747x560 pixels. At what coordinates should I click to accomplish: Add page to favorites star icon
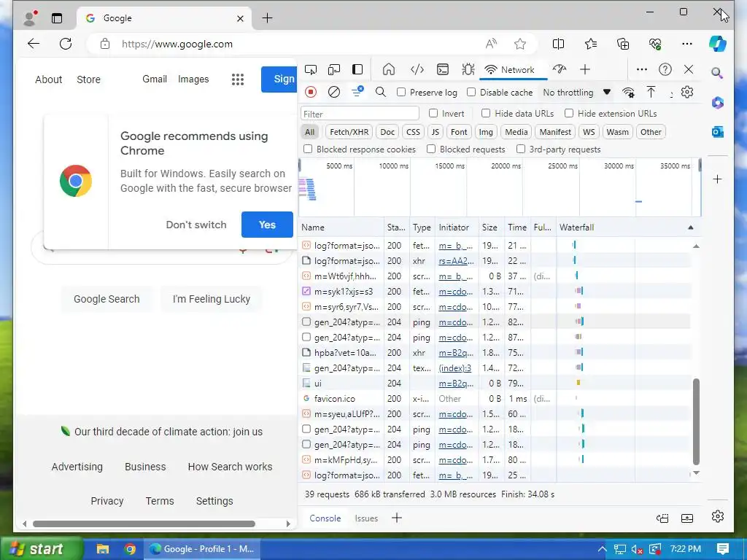point(519,44)
